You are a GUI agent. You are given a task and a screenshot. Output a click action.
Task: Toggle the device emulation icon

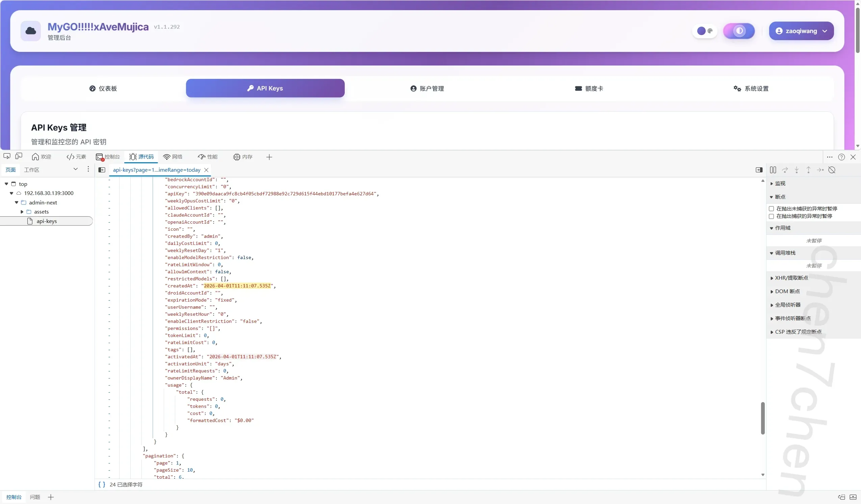(19, 157)
